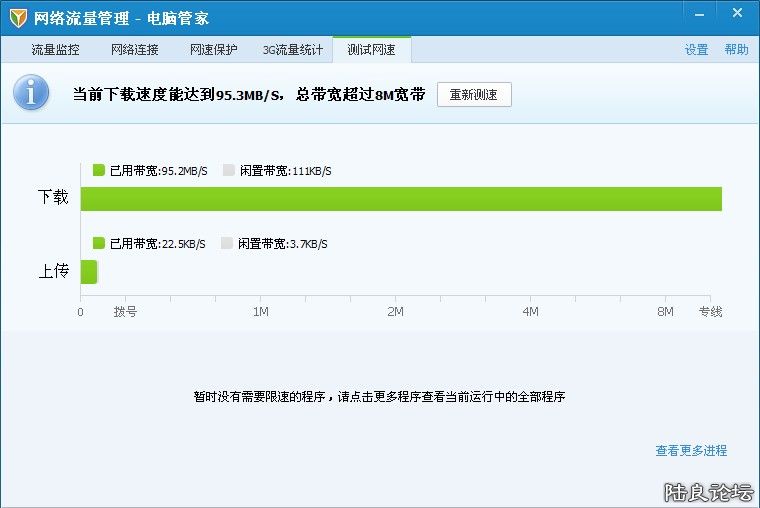Click the green upload bandwidth bar
Image resolution: width=760 pixels, height=508 pixels.
[89, 271]
